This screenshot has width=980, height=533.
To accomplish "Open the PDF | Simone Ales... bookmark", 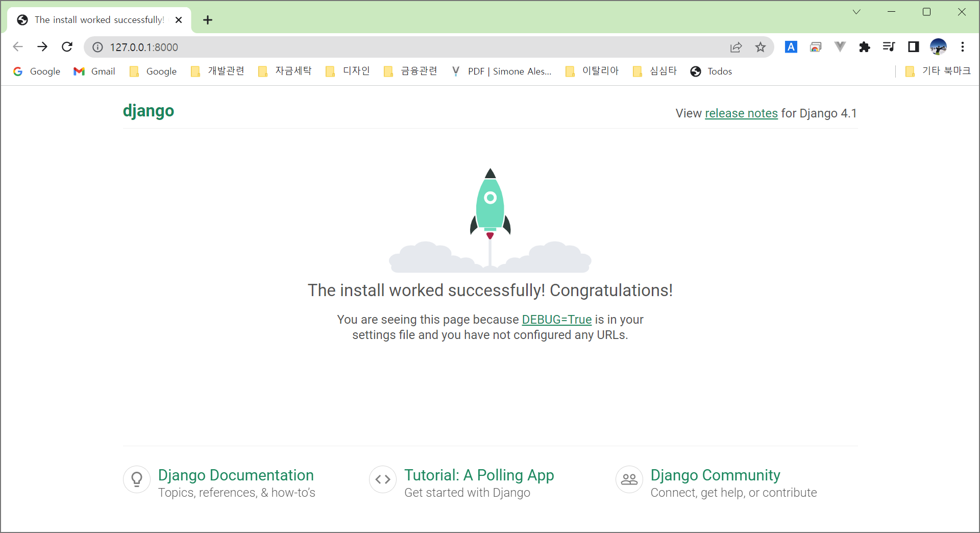I will click(x=501, y=71).
